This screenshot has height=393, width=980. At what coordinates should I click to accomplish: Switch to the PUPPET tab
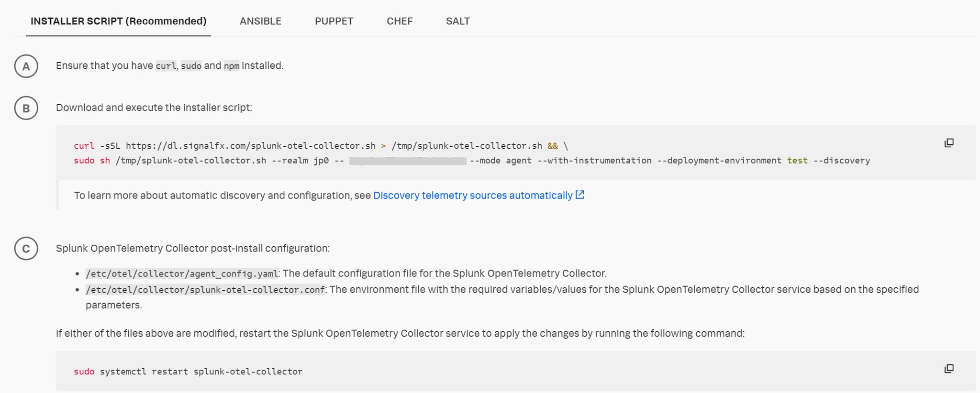(x=334, y=21)
